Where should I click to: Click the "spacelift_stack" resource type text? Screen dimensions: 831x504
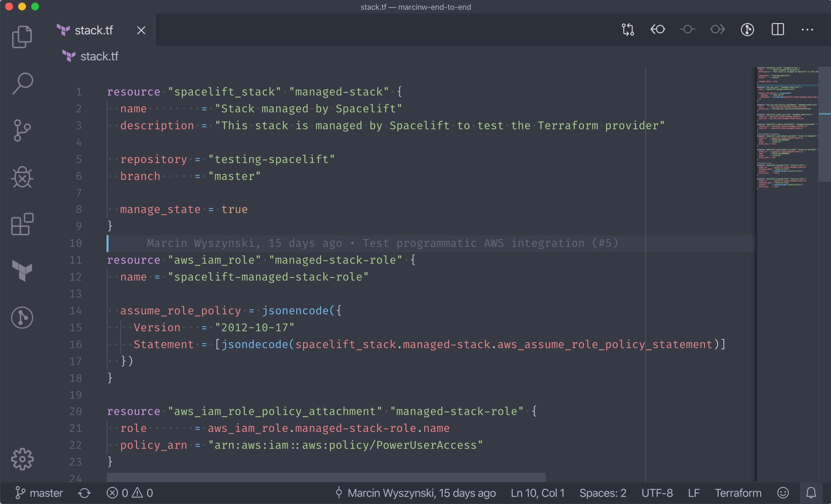(224, 92)
